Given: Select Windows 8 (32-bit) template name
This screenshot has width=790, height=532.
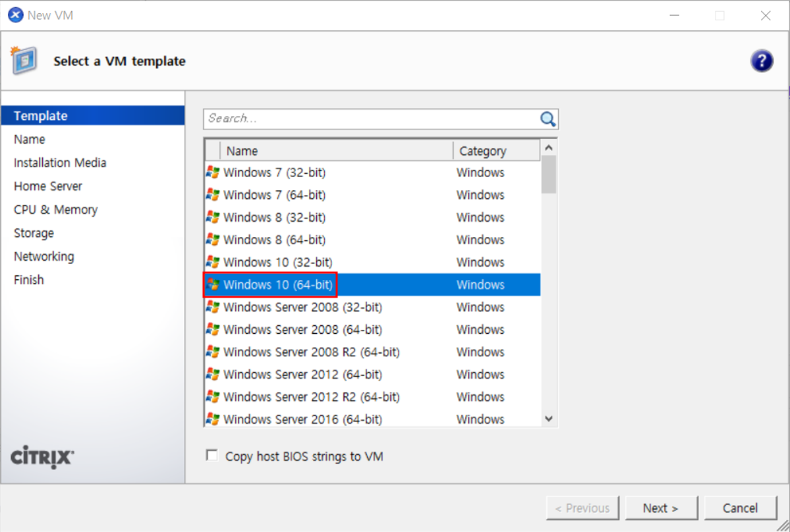Looking at the screenshot, I should point(275,217).
